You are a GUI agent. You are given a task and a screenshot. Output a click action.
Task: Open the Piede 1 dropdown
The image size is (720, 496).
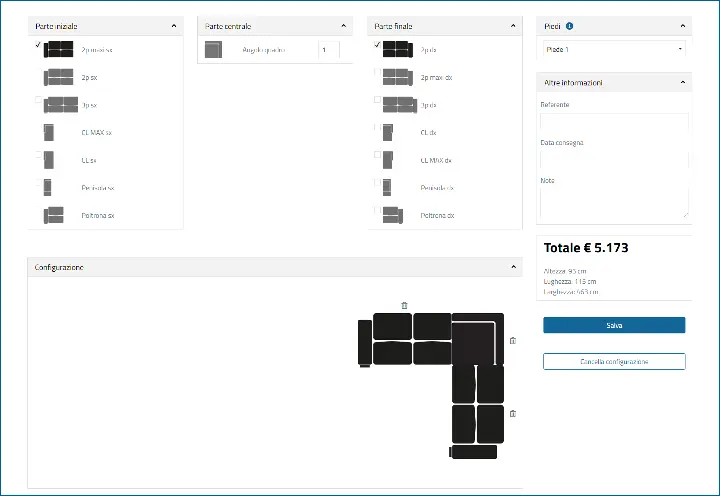(x=614, y=49)
